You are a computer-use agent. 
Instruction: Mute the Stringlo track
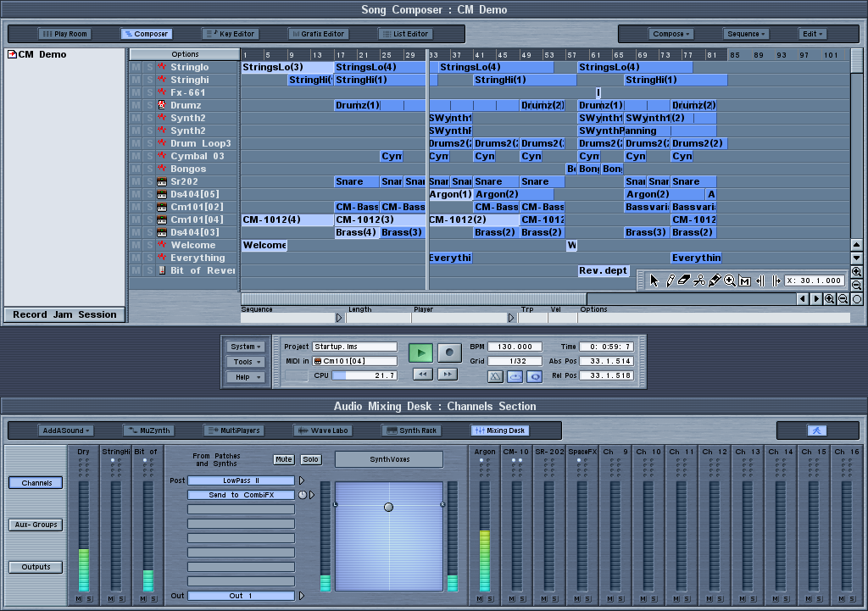pyautogui.click(x=136, y=67)
